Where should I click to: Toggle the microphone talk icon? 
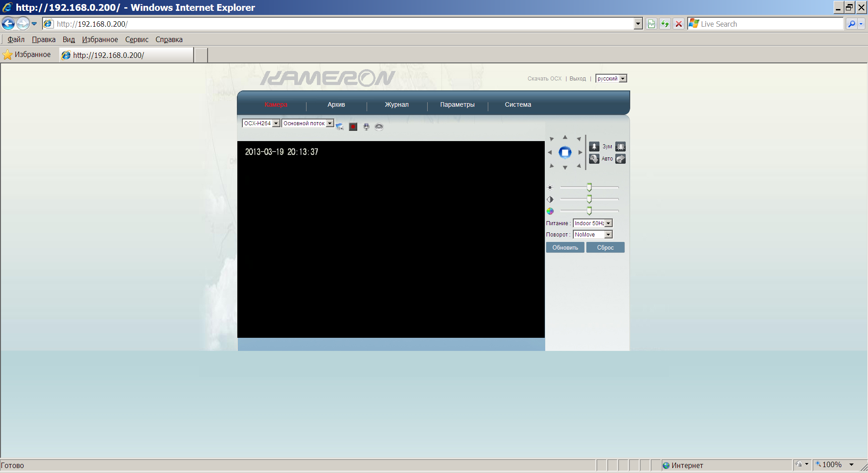pos(366,127)
